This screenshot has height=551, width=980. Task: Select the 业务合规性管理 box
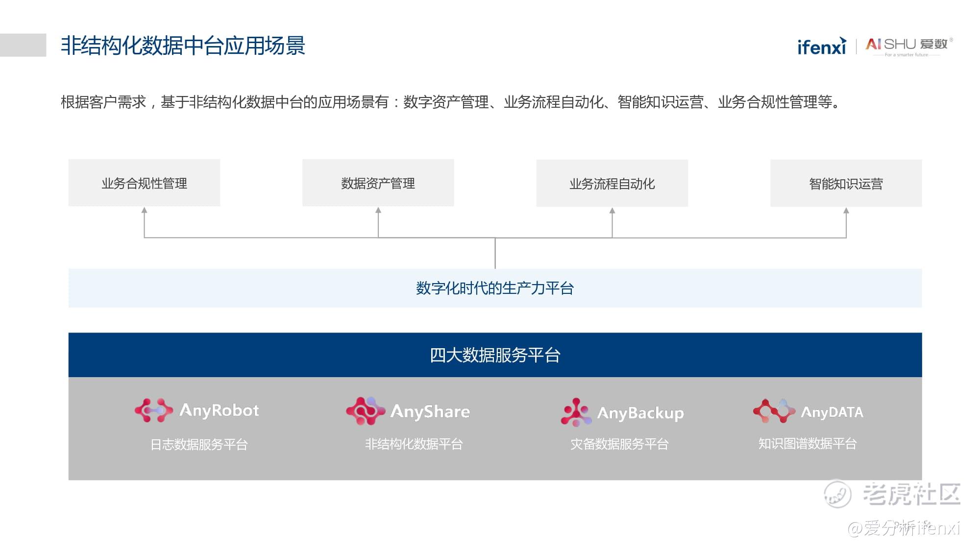[144, 183]
